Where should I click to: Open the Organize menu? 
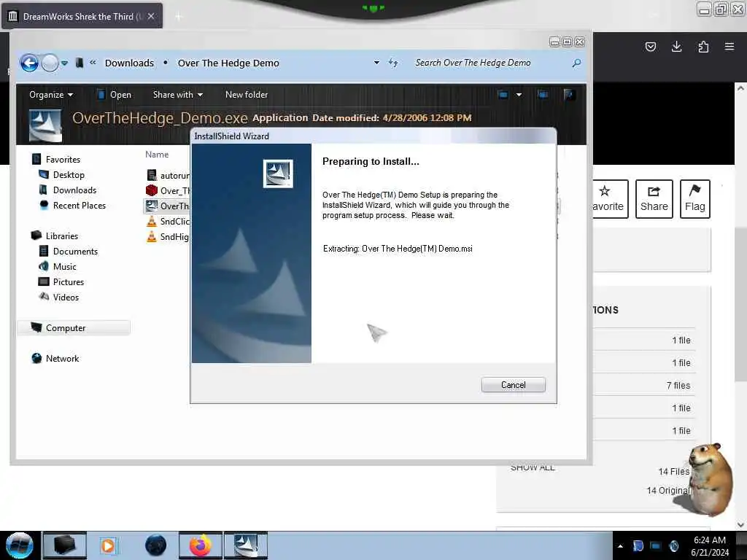51,95
